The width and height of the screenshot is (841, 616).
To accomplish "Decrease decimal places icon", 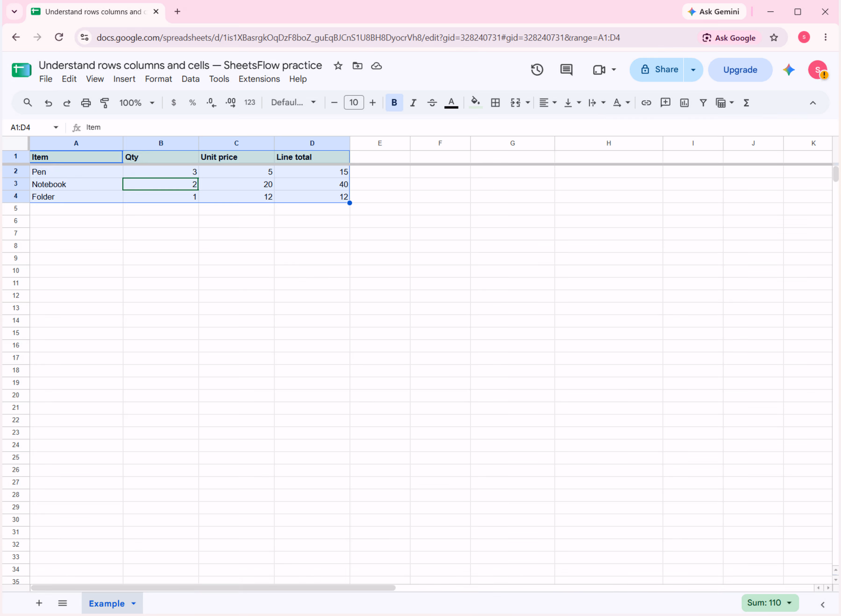I will [211, 103].
